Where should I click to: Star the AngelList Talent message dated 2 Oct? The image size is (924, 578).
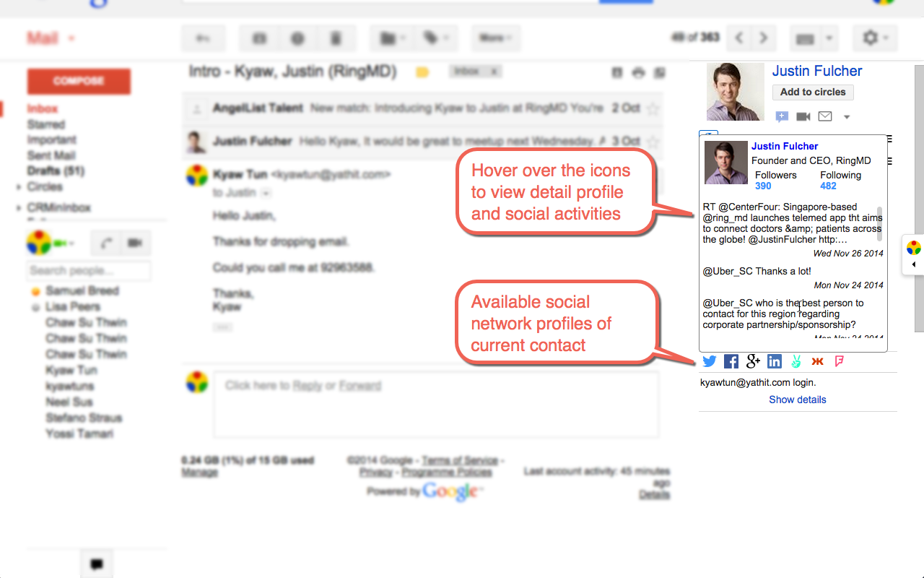(653, 108)
